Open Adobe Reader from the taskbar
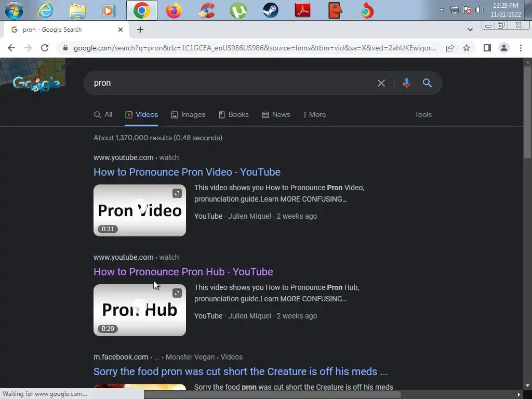The height and width of the screenshot is (399, 532). point(303,10)
